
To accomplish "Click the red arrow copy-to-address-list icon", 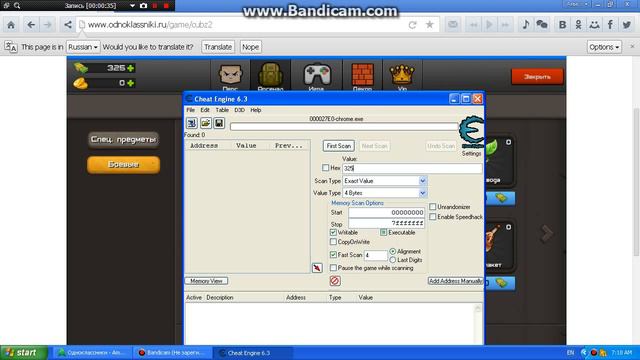I will tap(317, 268).
